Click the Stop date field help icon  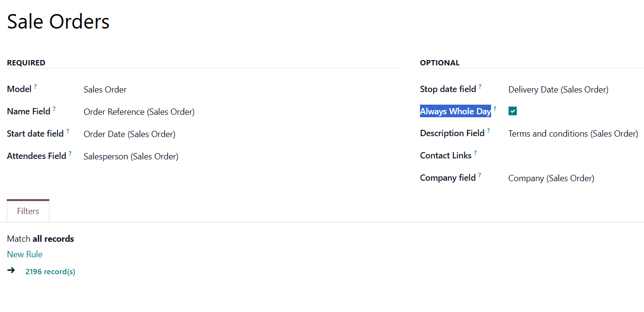click(x=480, y=87)
